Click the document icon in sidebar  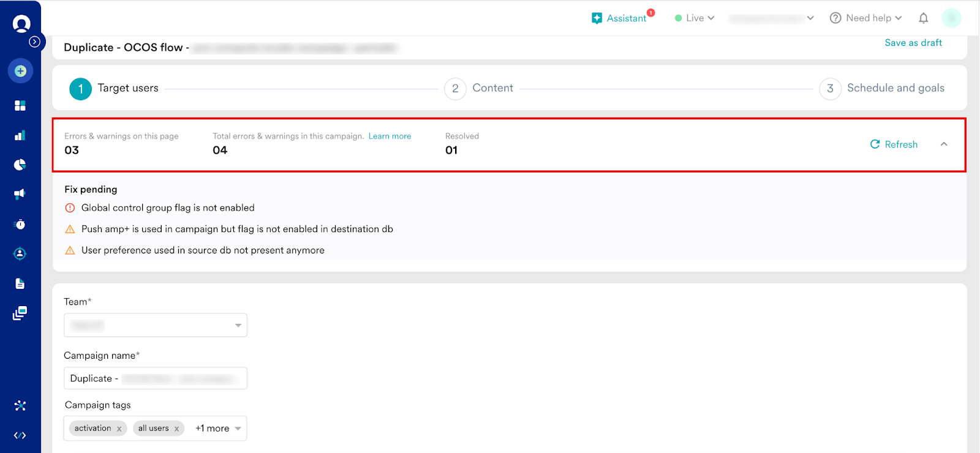pyautogui.click(x=20, y=283)
